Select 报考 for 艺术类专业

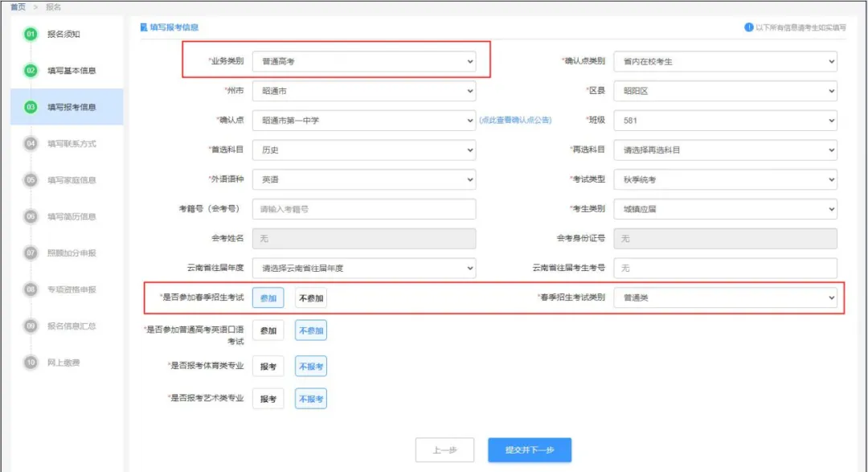pos(268,399)
